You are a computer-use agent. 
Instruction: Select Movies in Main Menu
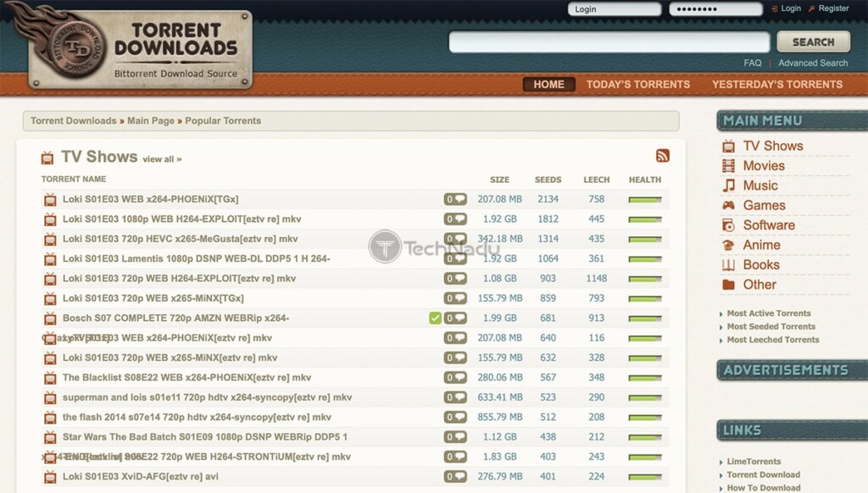click(x=764, y=166)
